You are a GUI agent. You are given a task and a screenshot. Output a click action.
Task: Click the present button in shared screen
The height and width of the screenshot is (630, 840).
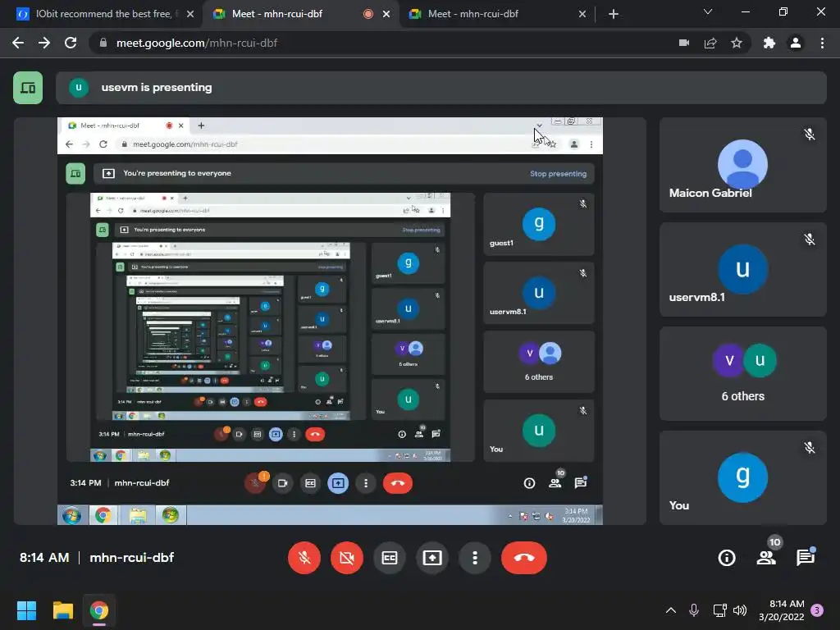click(x=338, y=483)
